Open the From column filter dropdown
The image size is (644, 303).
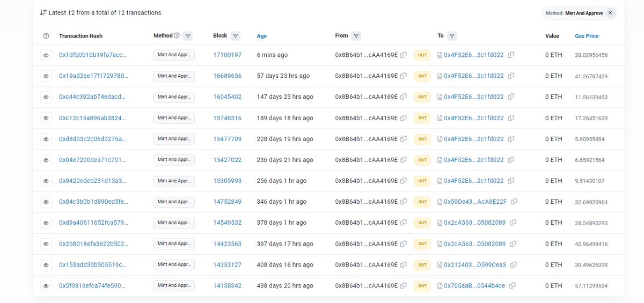357,36
